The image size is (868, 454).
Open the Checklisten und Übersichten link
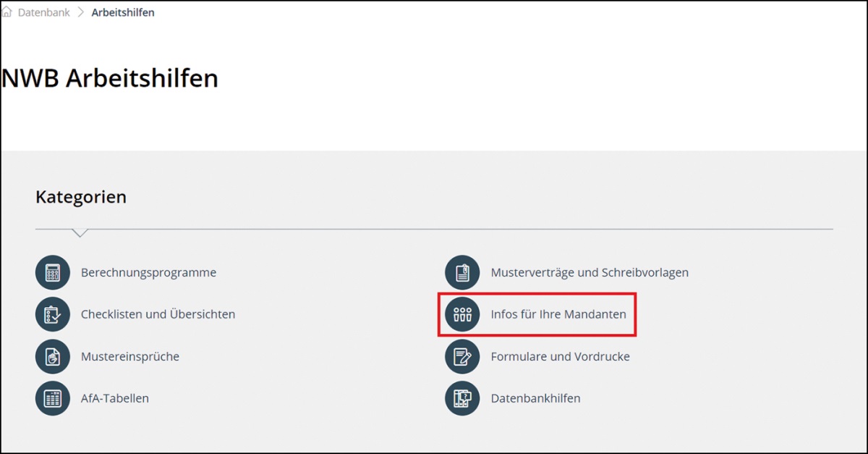(158, 315)
